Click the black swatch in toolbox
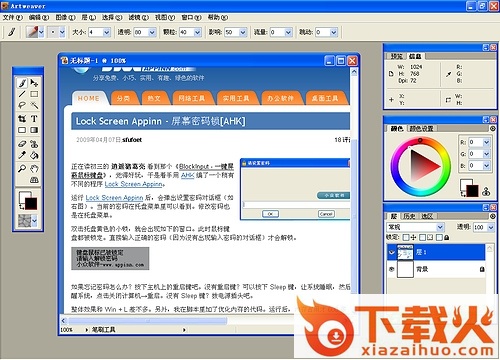Image resolution: width=500 pixels, height=360 pixels. pos(31,203)
